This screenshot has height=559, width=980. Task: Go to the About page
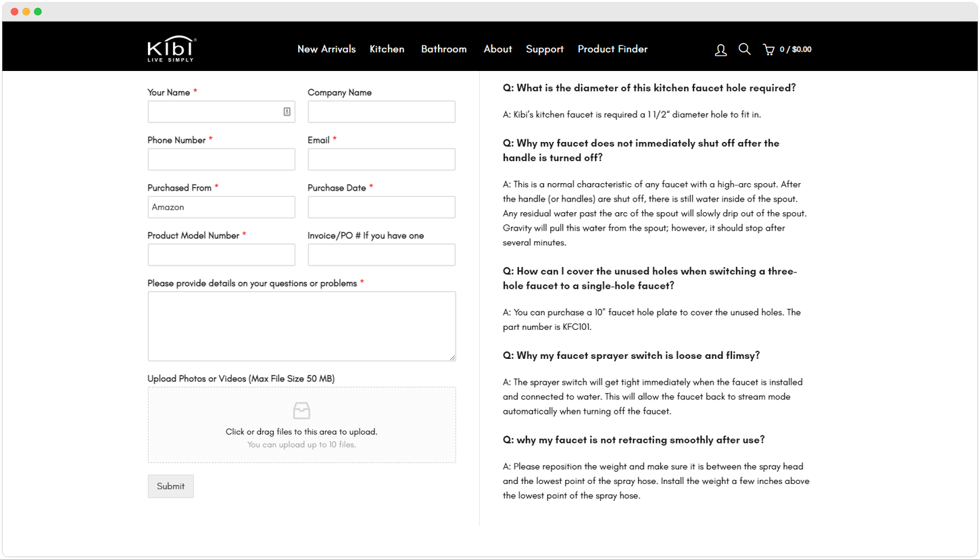[x=498, y=49]
